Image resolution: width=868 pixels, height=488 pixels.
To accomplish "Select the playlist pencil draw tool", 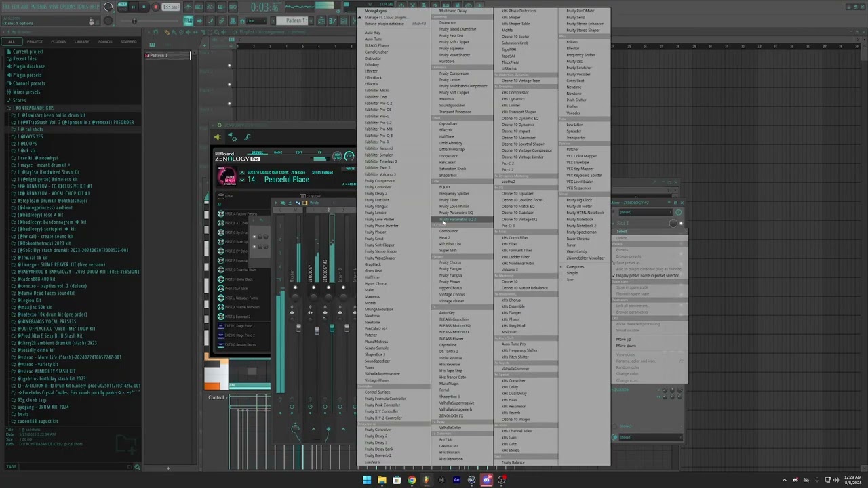I will pos(167,32).
